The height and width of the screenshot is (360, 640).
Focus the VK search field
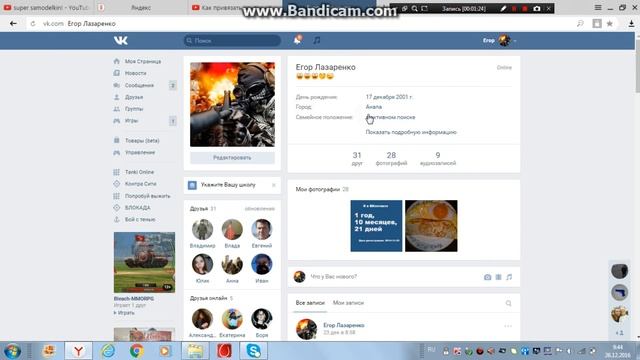232,40
